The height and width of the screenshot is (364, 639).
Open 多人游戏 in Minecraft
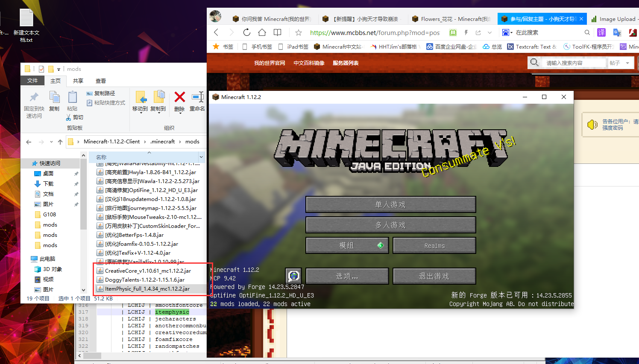(391, 225)
